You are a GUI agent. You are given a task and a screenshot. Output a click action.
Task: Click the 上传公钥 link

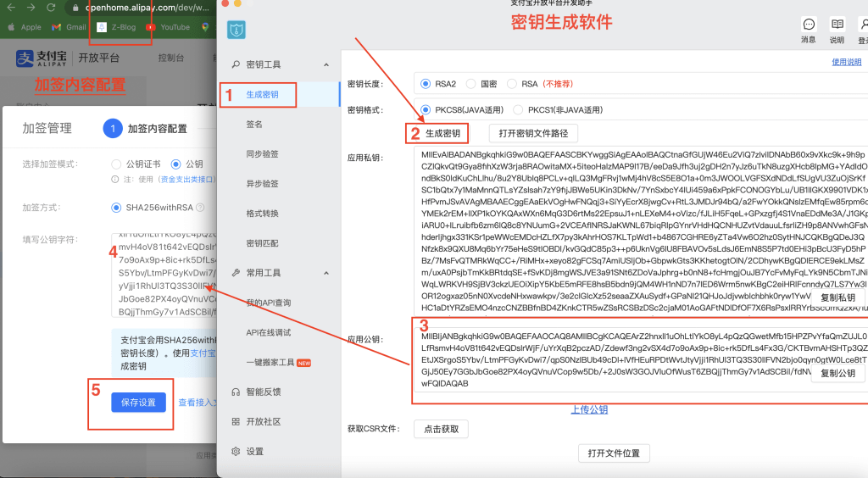coord(588,409)
